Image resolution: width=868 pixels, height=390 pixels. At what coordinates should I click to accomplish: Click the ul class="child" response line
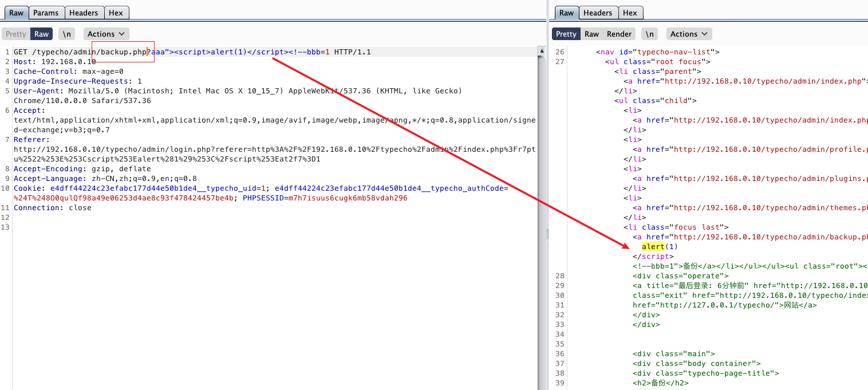click(656, 101)
